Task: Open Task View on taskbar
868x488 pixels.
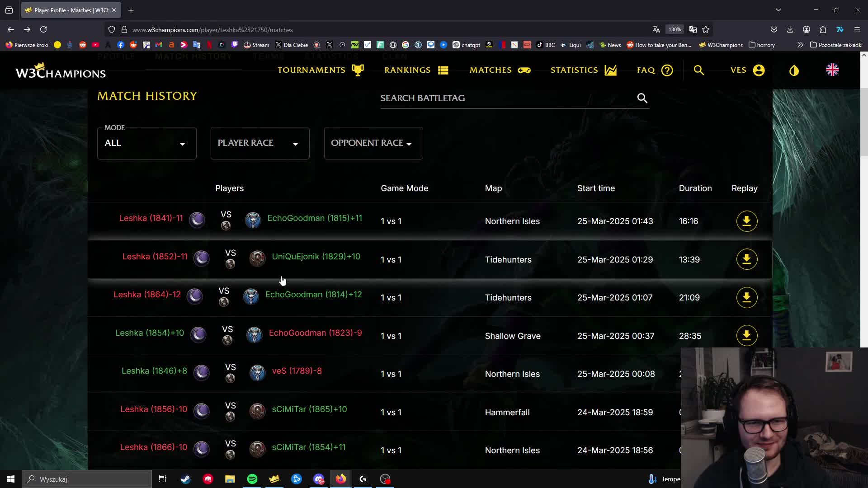Action: point(163,479)
